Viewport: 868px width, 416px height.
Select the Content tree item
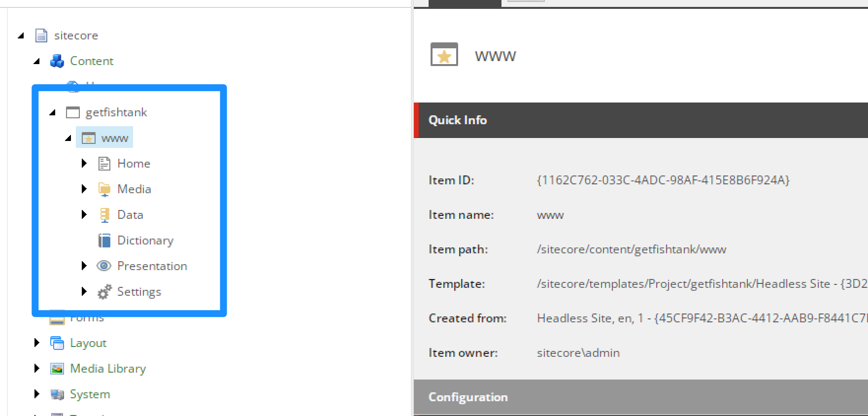[x=92, y=61]
